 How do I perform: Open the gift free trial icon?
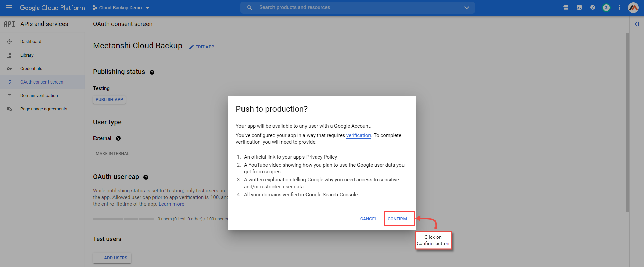(x=566, y=7)
